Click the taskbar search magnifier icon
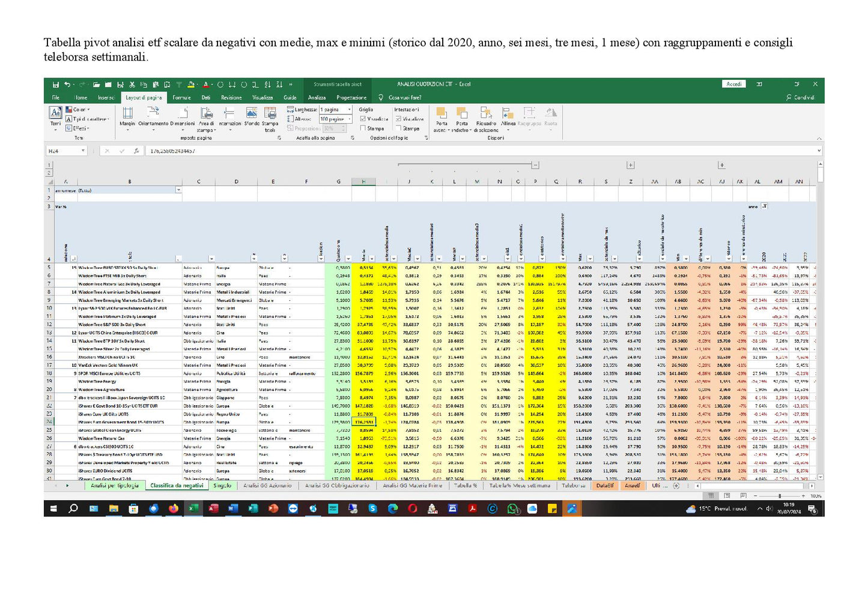The image size is (868, 613). click(x=73, y=509)
